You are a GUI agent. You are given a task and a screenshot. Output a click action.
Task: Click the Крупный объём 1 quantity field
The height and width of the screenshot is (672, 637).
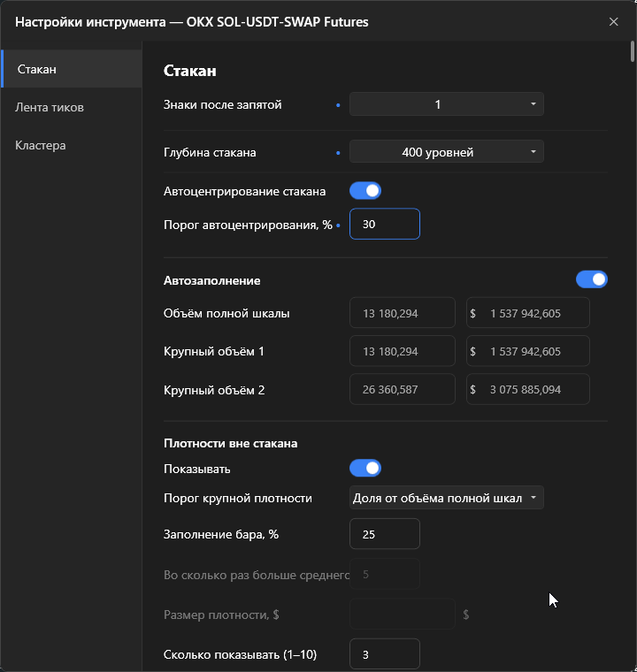tap(403, 351)
